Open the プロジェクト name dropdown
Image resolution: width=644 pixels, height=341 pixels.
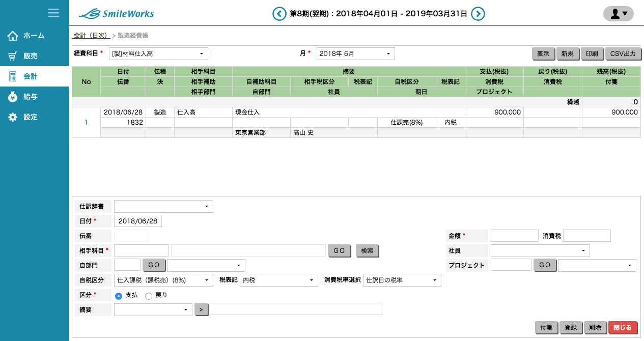597,265
